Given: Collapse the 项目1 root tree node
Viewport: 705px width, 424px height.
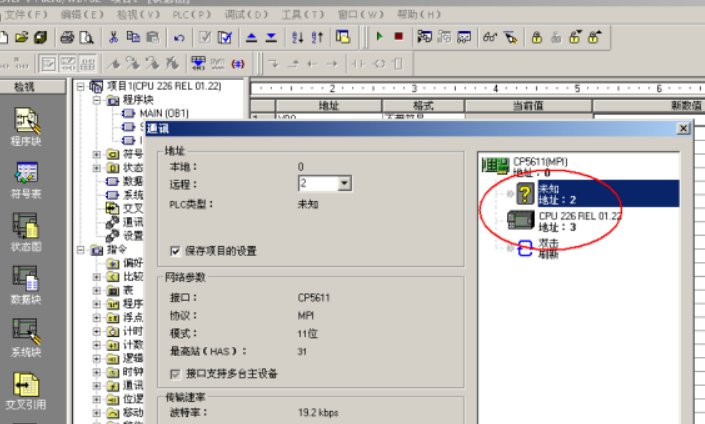Looking at the screenshot, I should click(x=80, y=86).
